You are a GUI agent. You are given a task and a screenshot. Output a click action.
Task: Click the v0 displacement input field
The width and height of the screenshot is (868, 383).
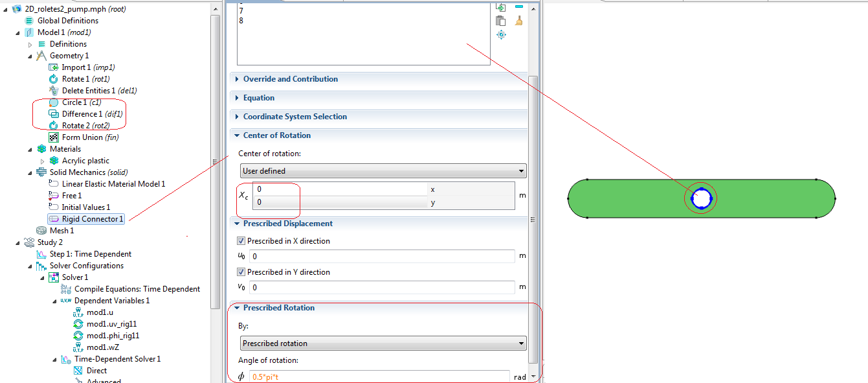(383, 287)
